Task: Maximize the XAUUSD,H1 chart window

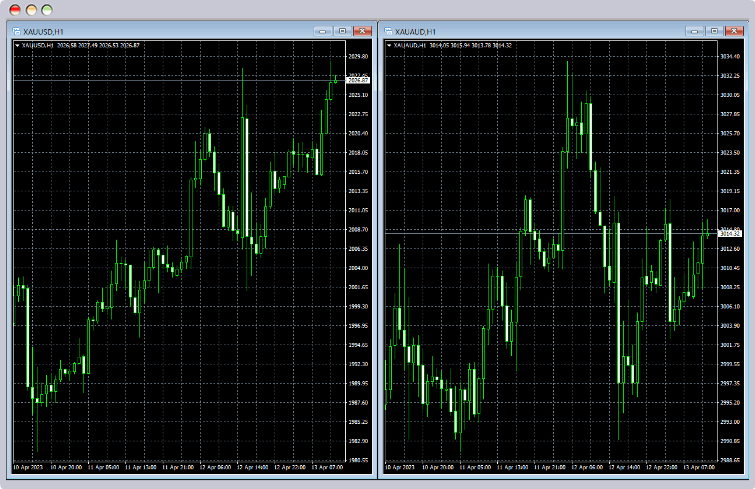Action: (x=342, y=31)
